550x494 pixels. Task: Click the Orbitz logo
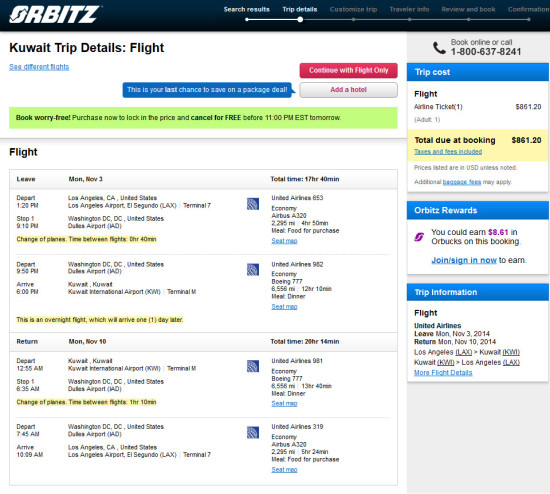tap(55, 14)
